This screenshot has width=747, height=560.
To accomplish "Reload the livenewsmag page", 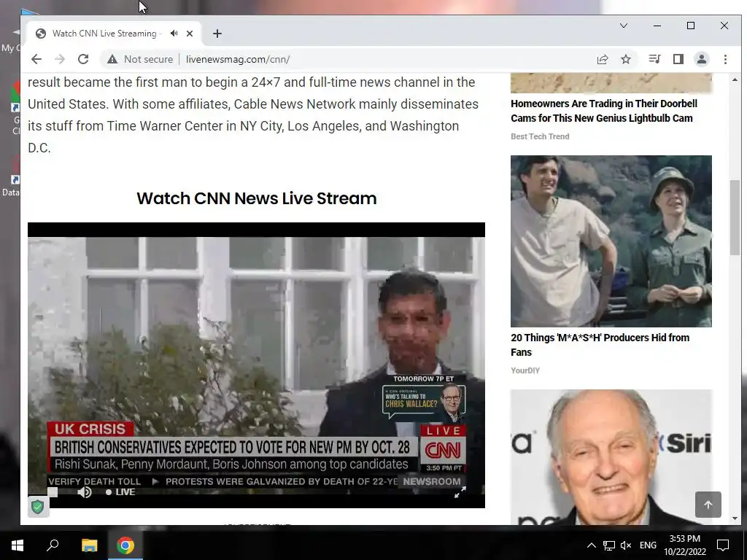I will pyautogui.click(x=83, y=59).
